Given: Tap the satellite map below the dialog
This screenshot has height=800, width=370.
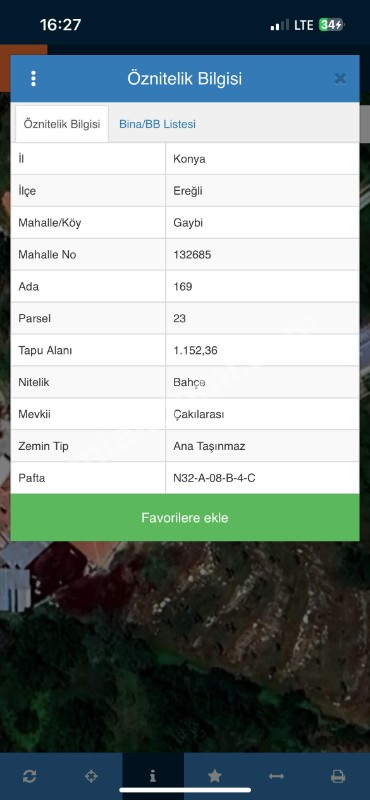Looking at the screenshot, I should pos(185,648).
